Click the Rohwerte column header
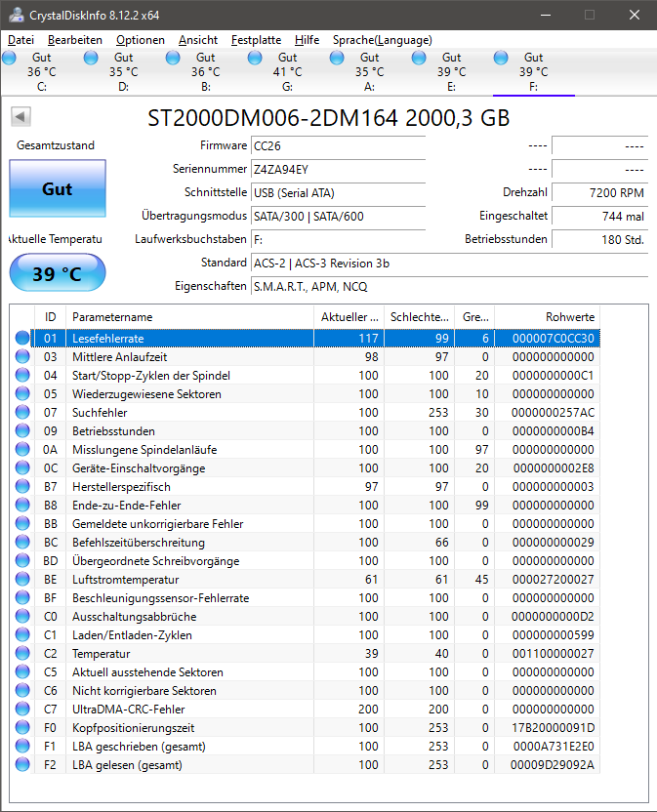Screen dimensions: 657x812 tap(547, 316)
